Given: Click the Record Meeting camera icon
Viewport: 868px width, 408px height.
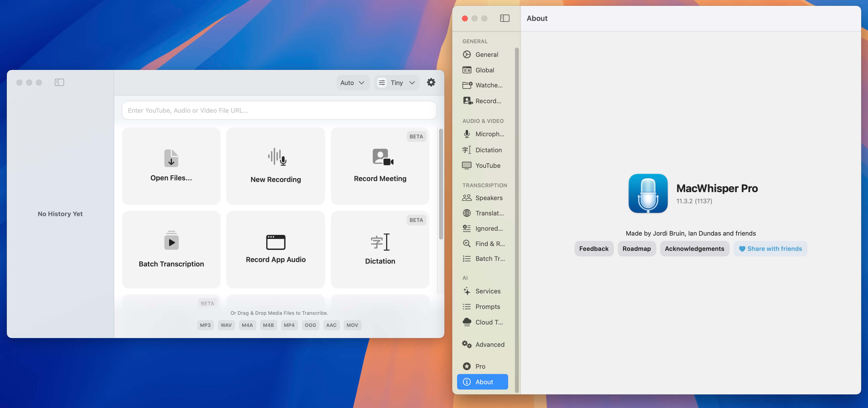Looking at the screenshot, I should coord(383,157).
